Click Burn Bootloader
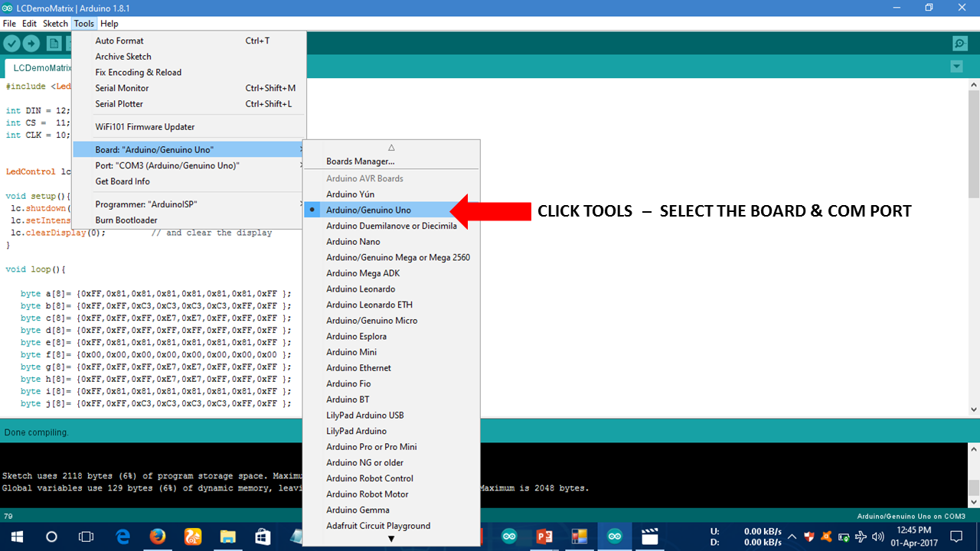Viewport: 980px width, 551px height. click(189, 220)
